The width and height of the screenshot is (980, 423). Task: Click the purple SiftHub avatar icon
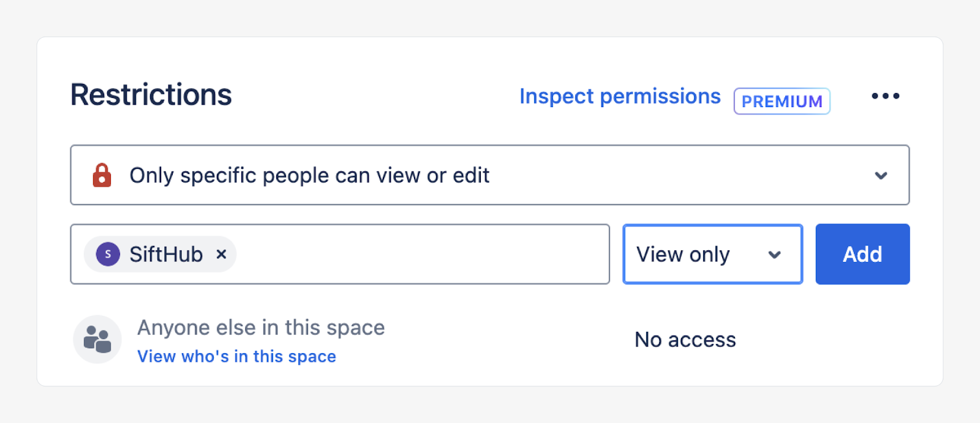tap(108, 254)
